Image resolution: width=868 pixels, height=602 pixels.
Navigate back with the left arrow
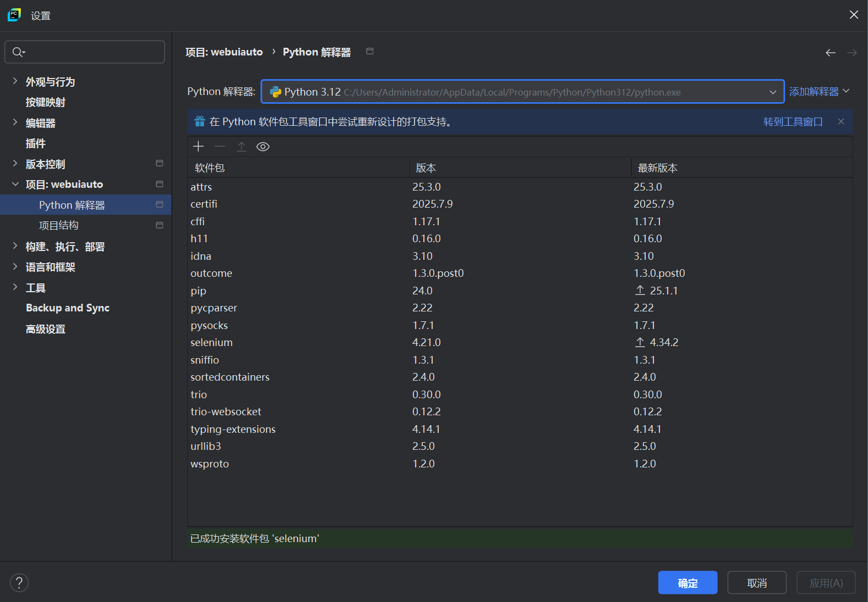click(830, 53)
